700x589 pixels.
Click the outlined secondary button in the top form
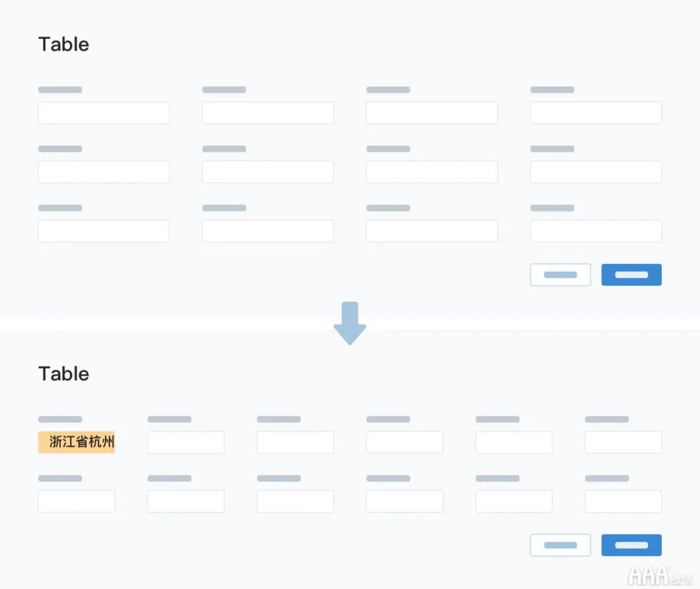(x=560, y=274)
